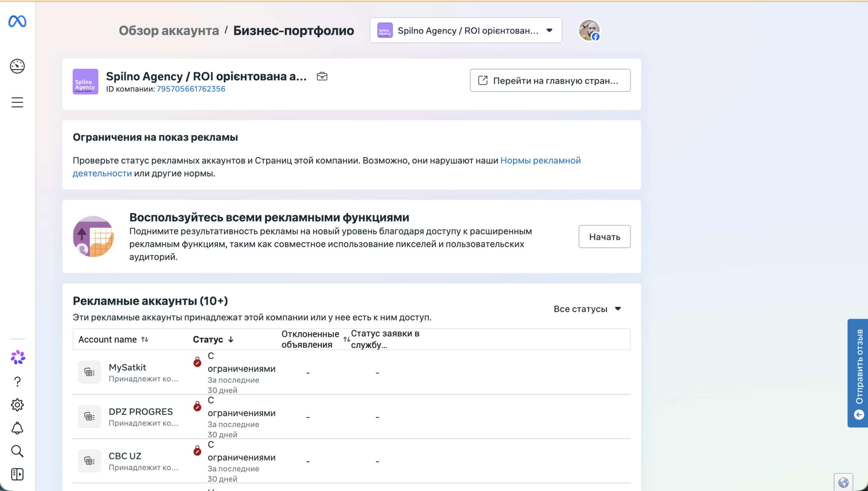Click the DPZ PROGRES account name
868x491 pixels.
[x=141, y=412]
